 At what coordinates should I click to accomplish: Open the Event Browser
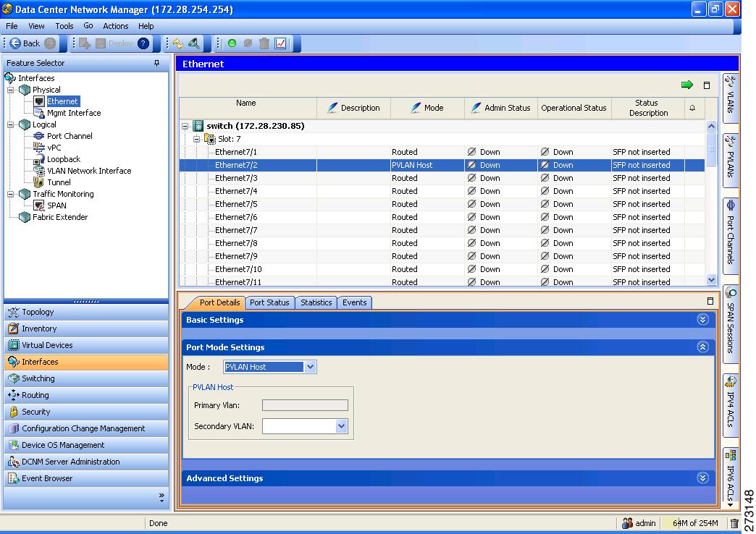pyautogui.click(x=86, y=478)
